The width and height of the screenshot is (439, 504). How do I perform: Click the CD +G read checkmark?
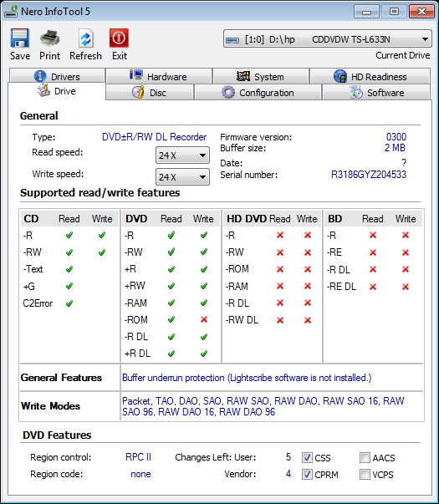click(69, 286)
